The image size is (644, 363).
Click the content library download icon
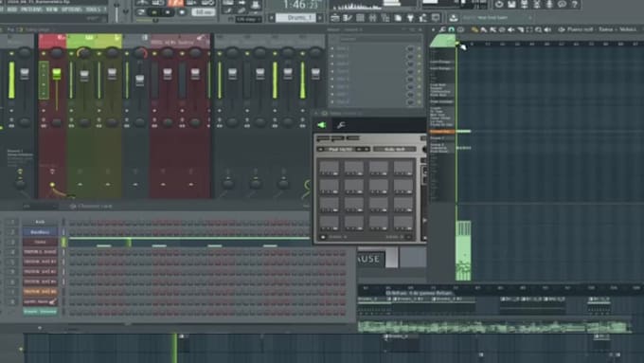tap(453, 18)
